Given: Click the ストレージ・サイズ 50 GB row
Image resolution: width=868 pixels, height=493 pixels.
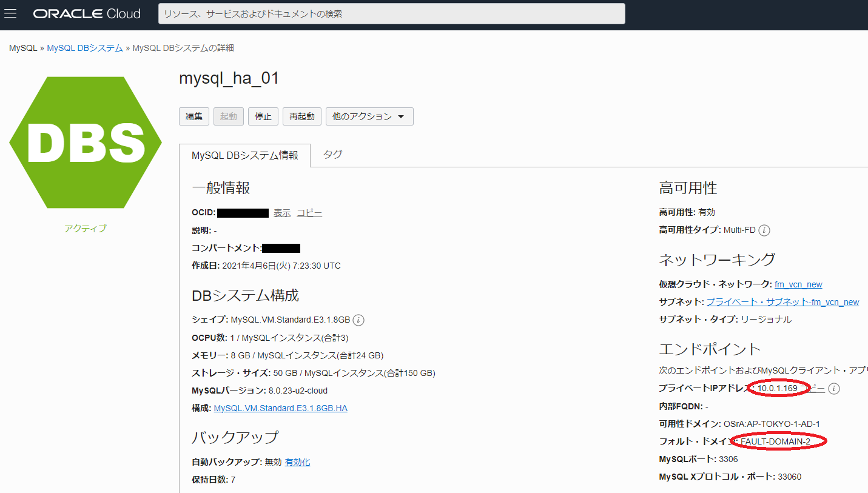Looking at the screenshot, I should [x=314, y=373].
